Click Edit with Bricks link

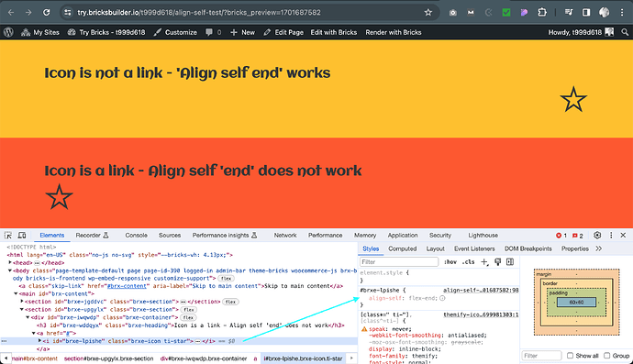click(333, 32)
